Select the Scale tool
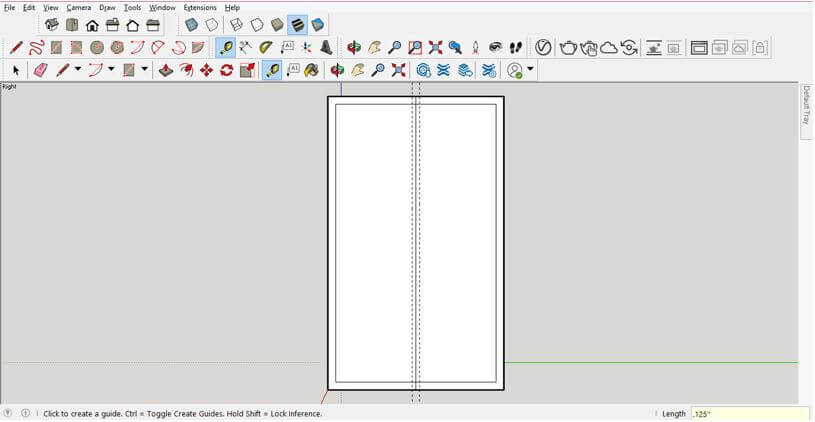This screenshot has width=815, height=422. pyautogui.click(x=247, y=70)
